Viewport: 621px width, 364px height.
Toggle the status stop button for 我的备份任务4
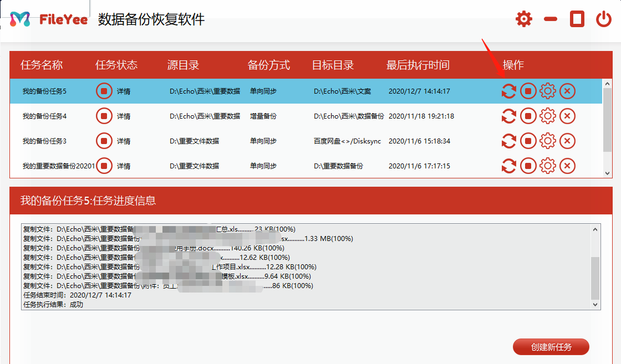click(104, 116)
